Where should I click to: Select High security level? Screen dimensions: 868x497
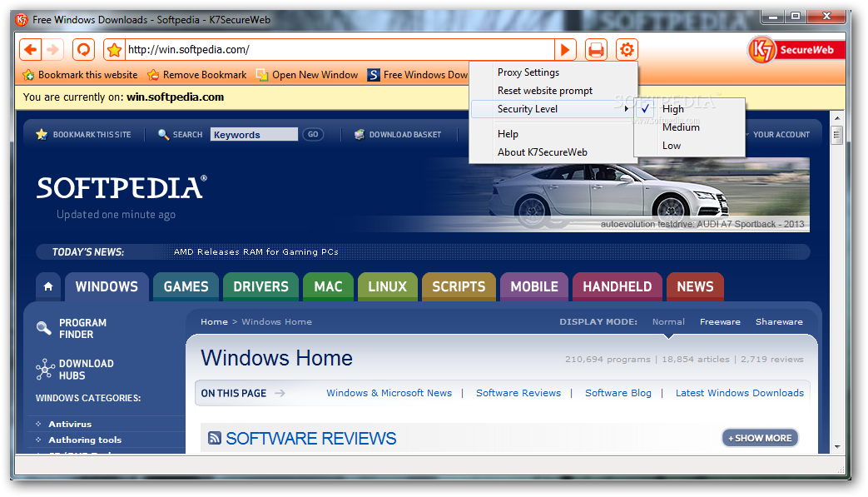tap(690, 109)
